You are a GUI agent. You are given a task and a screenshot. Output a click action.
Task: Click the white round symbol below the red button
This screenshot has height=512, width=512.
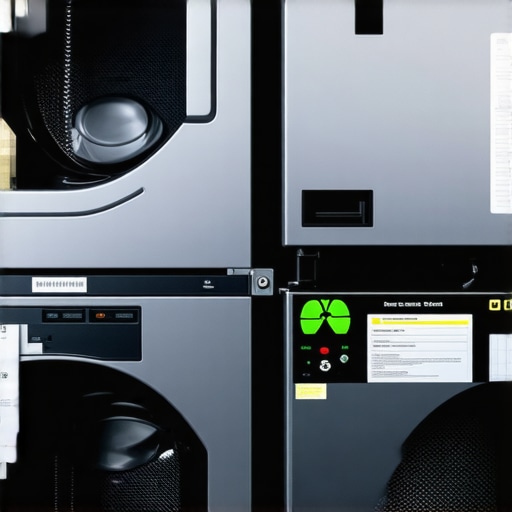click(x=325, y=366)
